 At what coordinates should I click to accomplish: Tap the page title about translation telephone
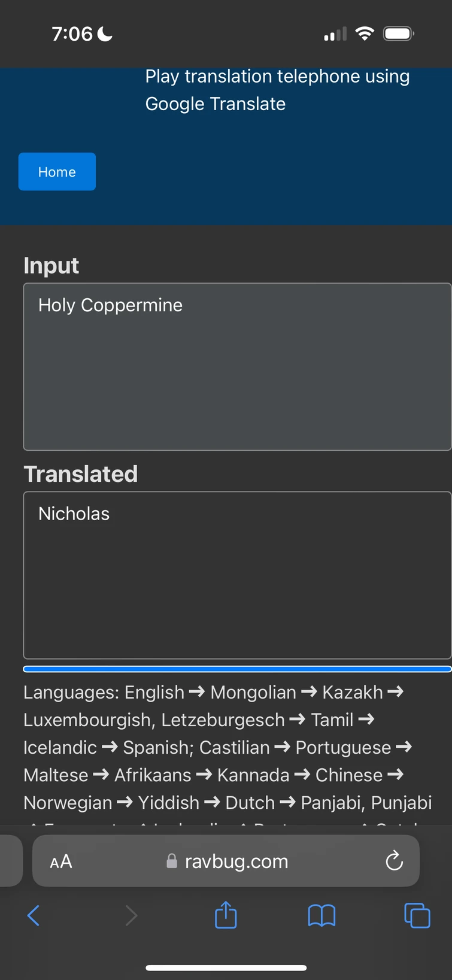[277, 89]
